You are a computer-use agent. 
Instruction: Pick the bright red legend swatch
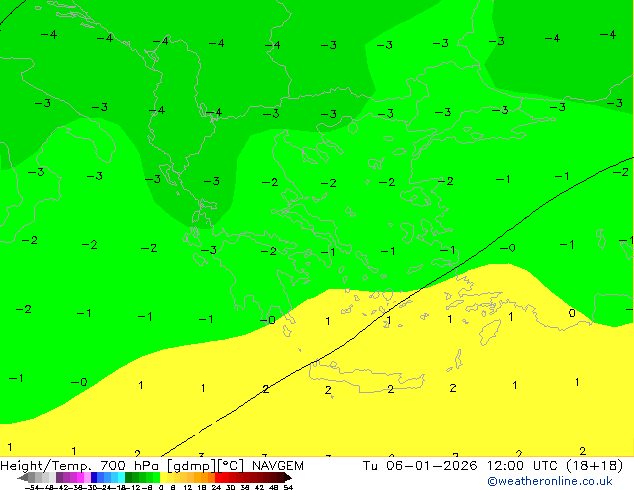(218, 477)
